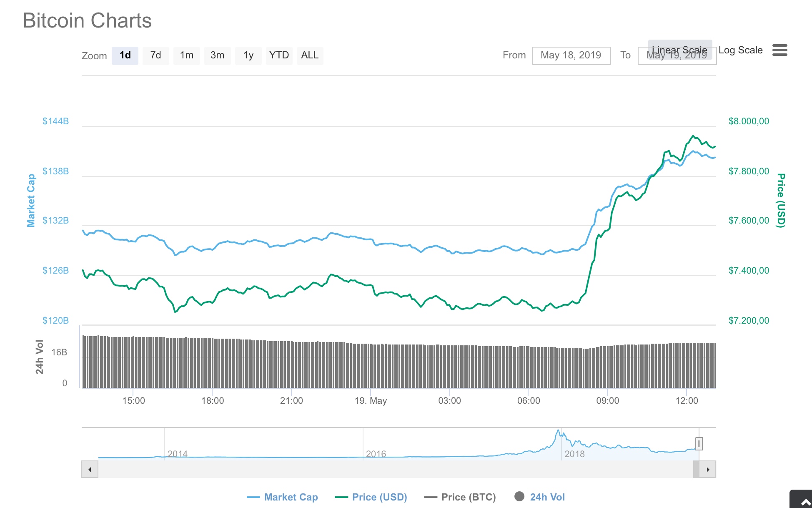Click the From date field May 18, 2019
This screenshot has height=508, width=812.
(x=571, y=55)
